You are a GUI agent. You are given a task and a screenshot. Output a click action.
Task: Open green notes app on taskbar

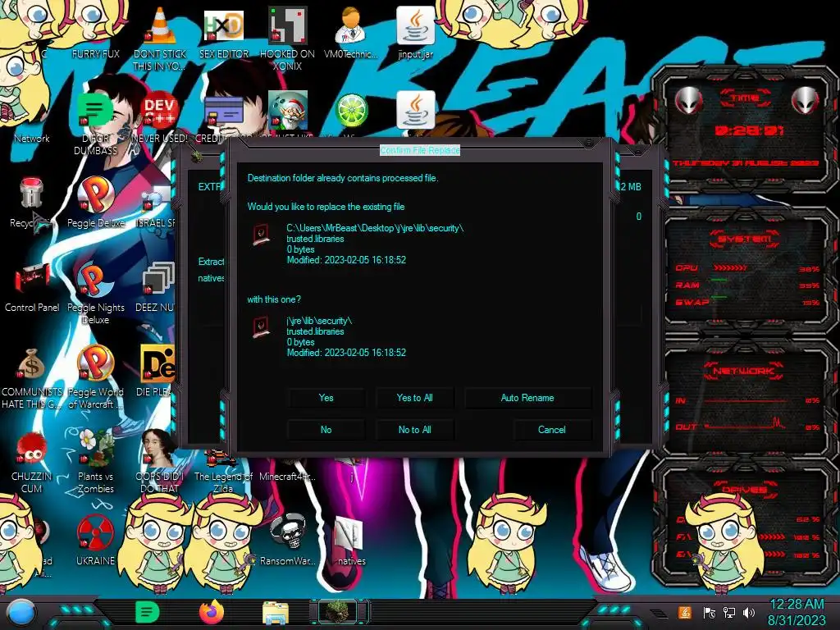pyautogui.click(x=148, y=612)
